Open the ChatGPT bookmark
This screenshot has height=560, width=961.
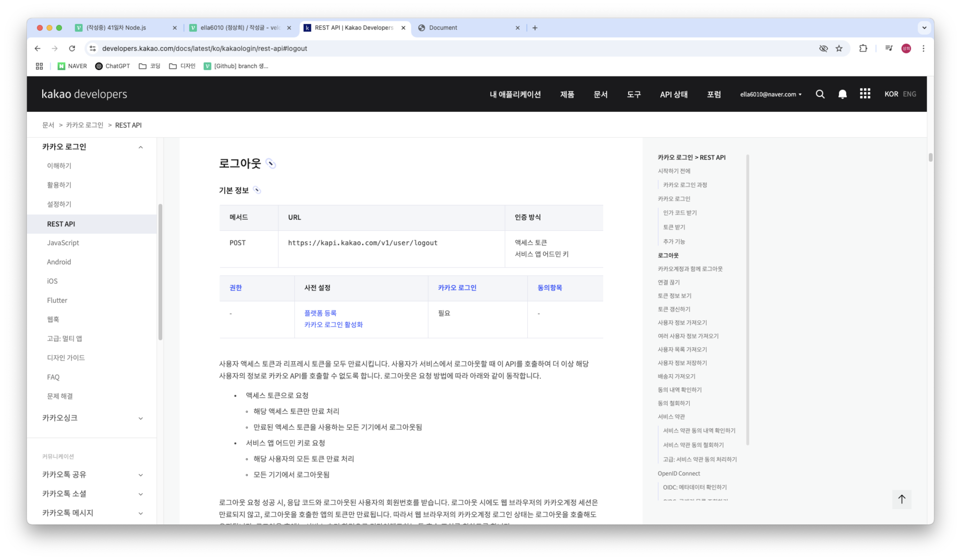[112, 66]
